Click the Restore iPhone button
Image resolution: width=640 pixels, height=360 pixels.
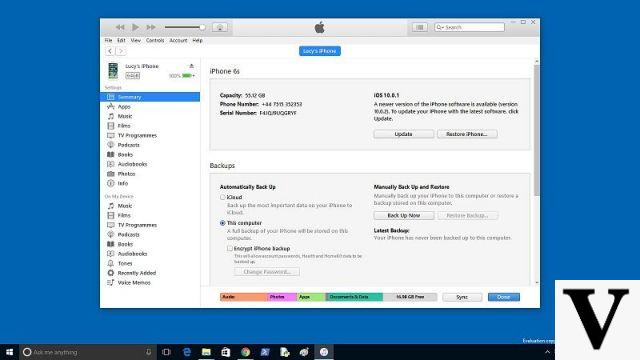coord(467,134)
